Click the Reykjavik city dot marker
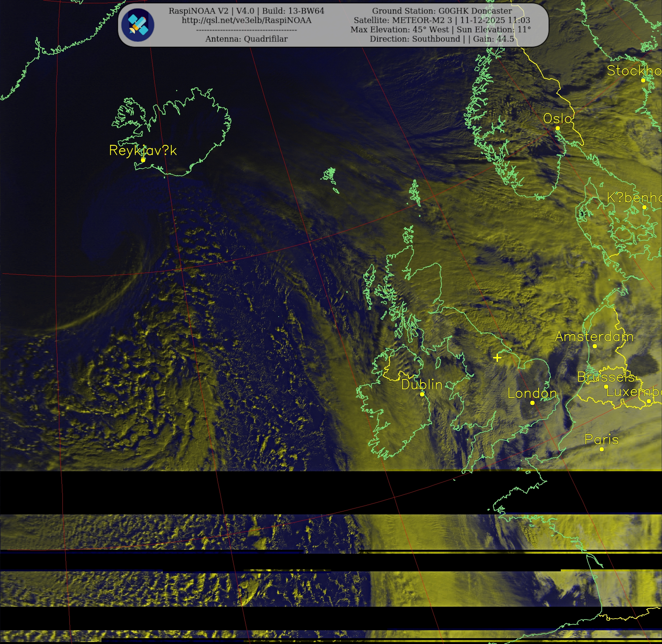 pyautogui.click(x=143, y=160)
